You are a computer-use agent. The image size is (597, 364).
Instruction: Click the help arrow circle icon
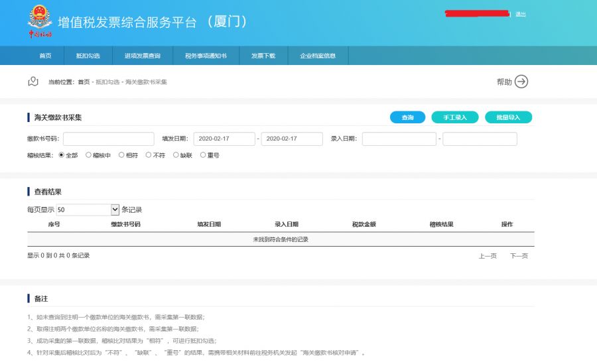click(521, 82)
